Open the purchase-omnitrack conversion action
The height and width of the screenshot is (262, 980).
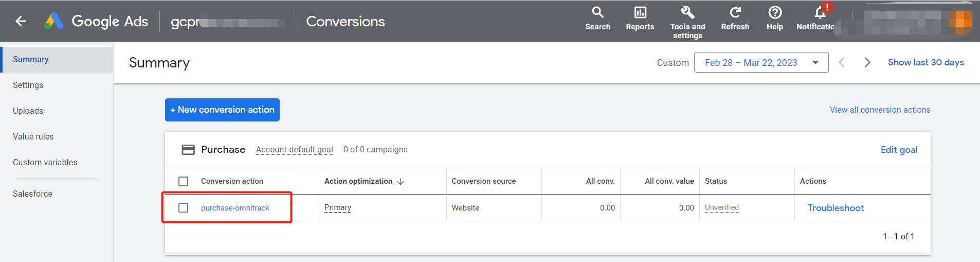point(235,208)
